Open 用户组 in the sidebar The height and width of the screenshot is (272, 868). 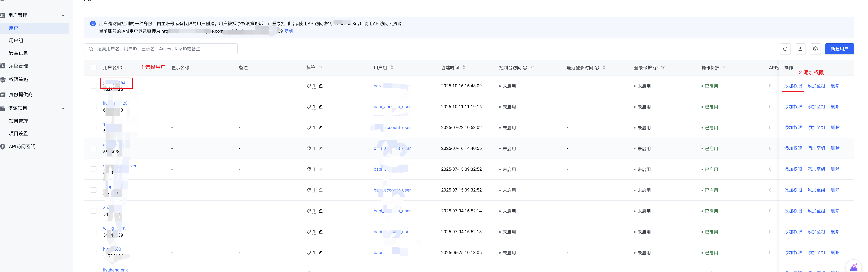16,40
